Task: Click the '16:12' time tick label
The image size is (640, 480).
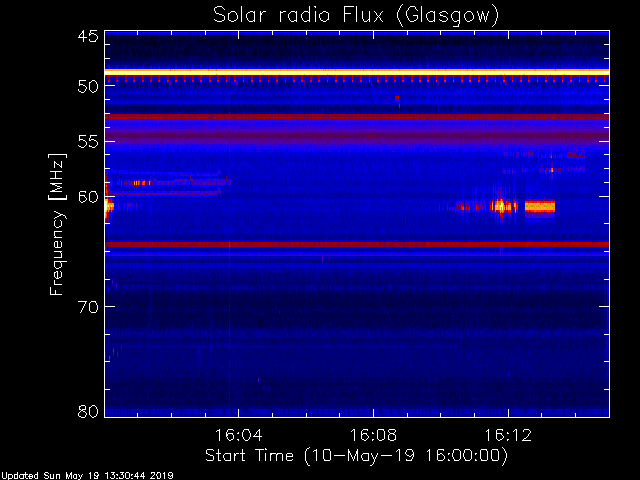Action: pos(508,435)
